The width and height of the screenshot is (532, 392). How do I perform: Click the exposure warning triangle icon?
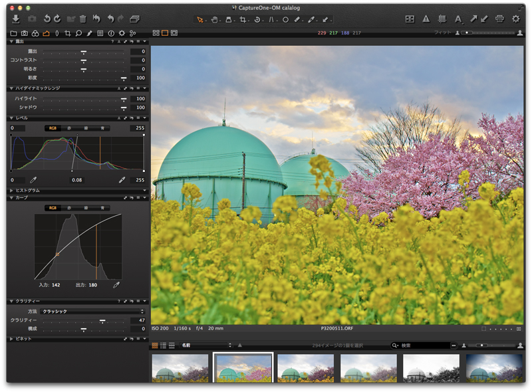(x=426, y=19)
